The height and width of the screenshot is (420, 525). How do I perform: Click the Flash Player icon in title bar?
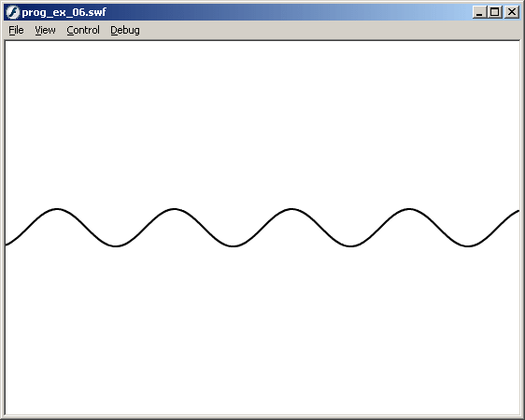(13, 12)
